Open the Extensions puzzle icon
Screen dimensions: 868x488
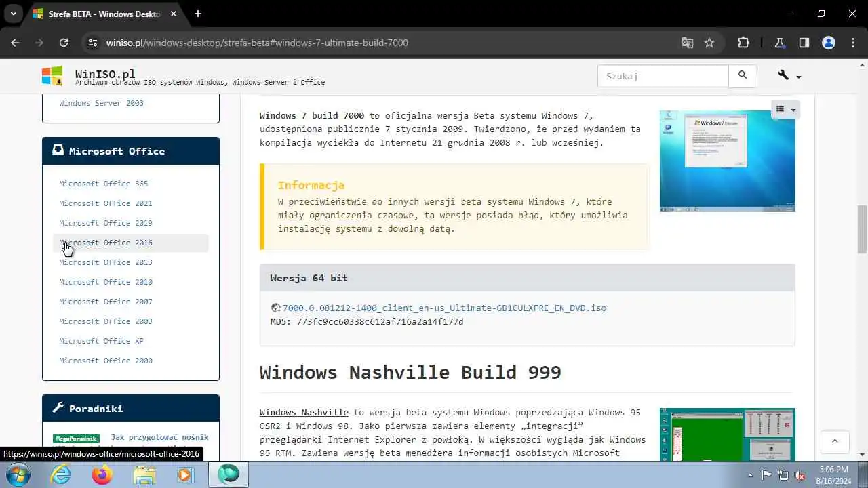743,43
